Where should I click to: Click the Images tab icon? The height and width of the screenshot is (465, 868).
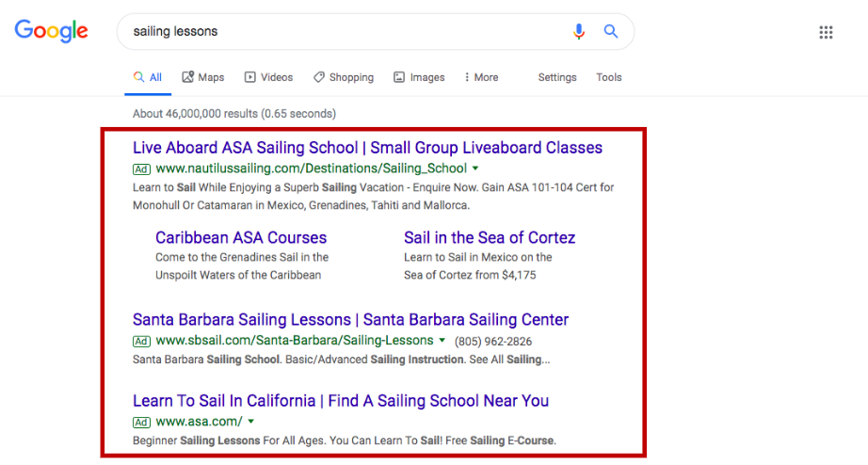(399, 77)
